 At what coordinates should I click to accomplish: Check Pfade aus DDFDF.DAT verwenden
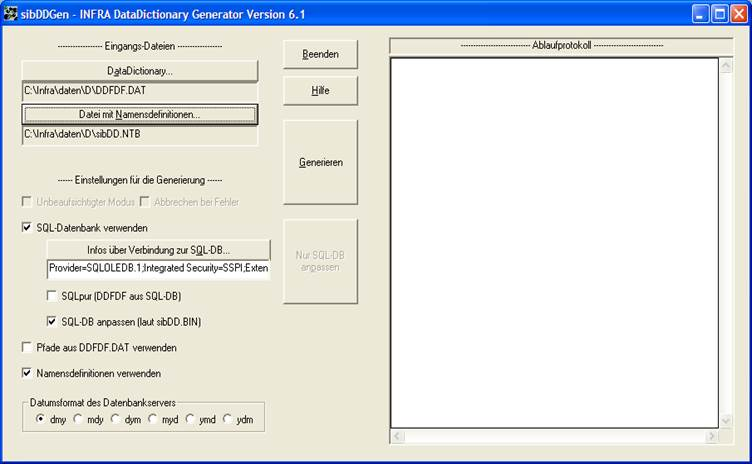coord(28,348)
